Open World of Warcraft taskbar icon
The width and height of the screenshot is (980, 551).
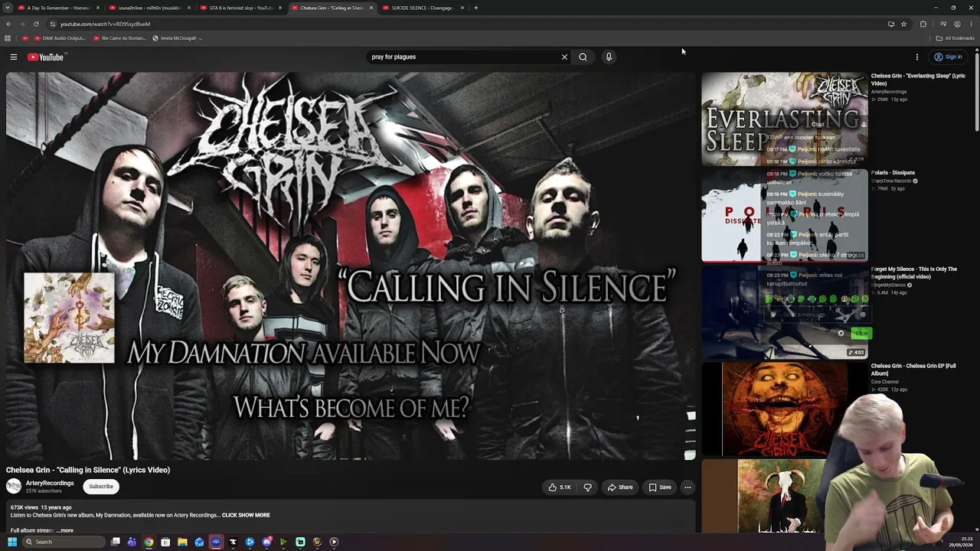click(x=317, y=542)
